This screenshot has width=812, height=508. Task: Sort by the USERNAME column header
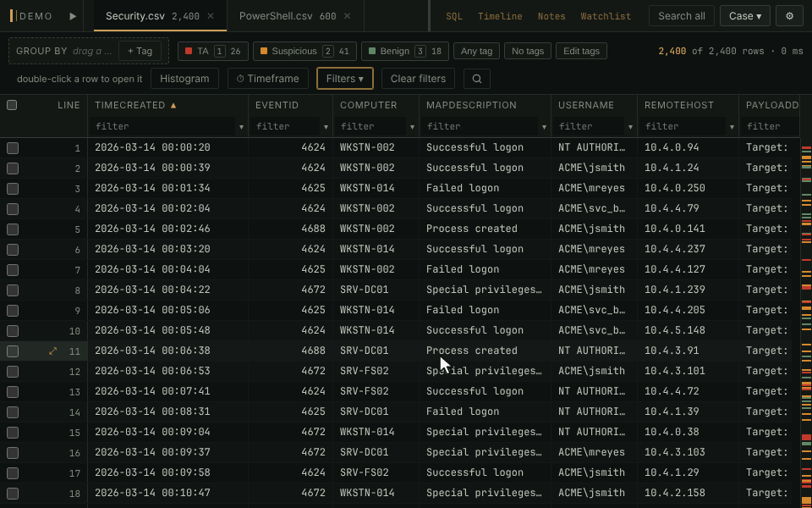[586, 105]
